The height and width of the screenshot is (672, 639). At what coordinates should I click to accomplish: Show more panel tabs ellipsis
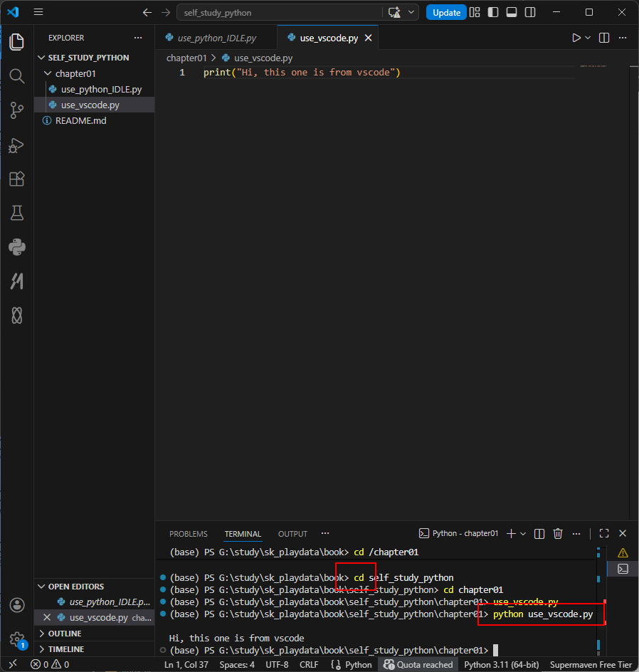tap(325, 534)
